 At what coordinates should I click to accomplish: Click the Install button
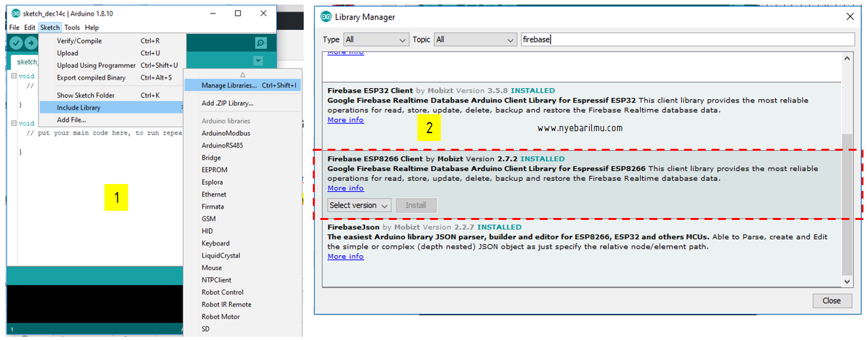tap(416, 206)
